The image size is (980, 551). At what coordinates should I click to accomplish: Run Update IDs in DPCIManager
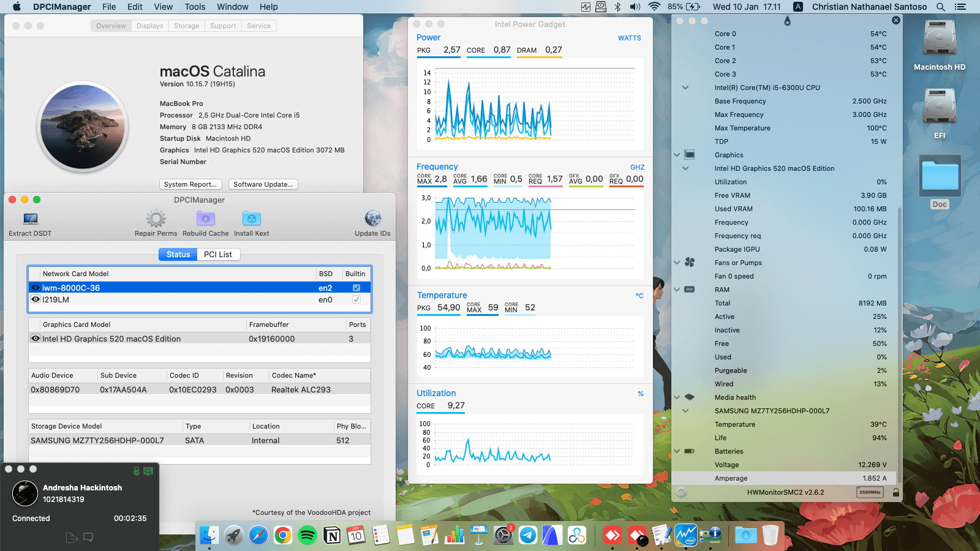click(372, 219)
